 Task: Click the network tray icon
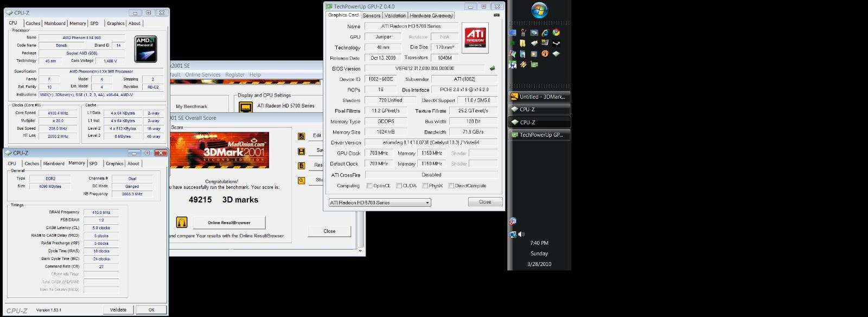coord(513,234)
